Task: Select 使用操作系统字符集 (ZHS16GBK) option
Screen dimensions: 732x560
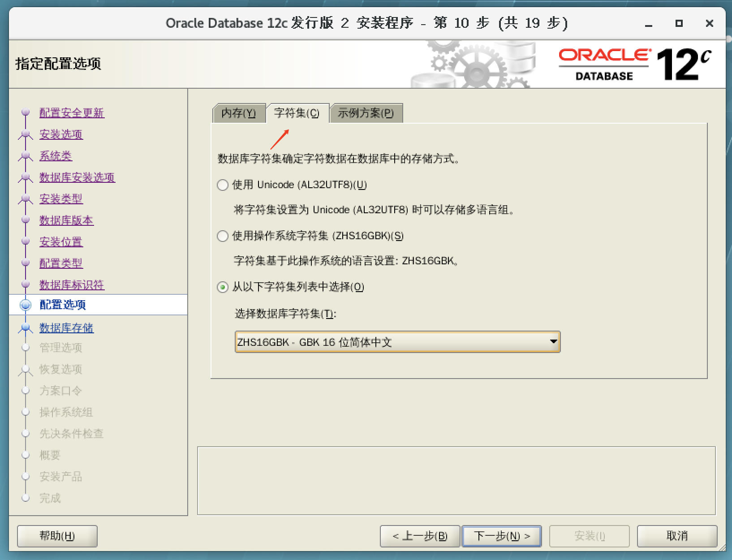Action: point(222,237)
